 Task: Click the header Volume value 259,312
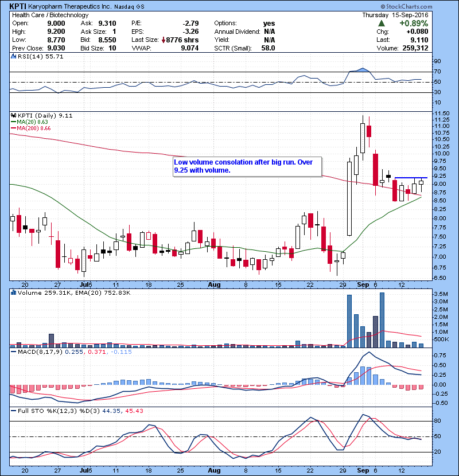tap(415, 48)
